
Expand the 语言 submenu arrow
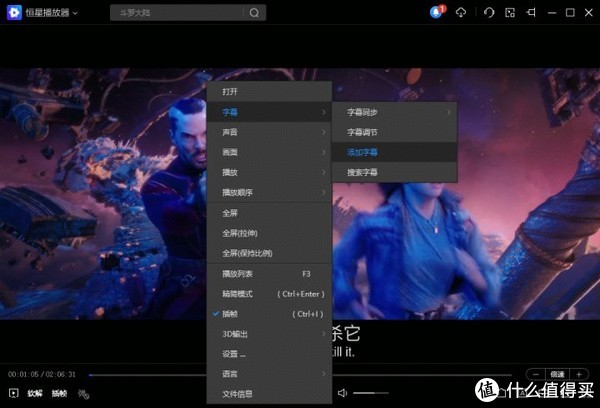pyautogui.click(x=324, y=374)
